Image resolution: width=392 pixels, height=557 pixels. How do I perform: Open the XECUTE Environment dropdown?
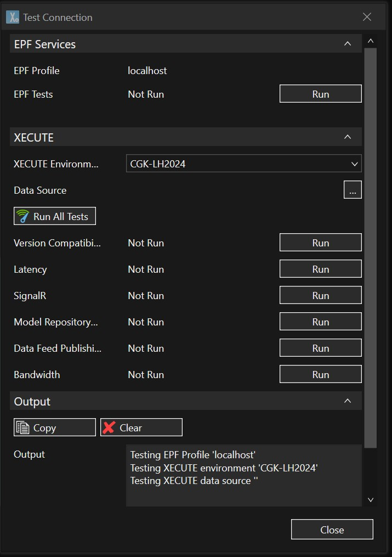244,164
